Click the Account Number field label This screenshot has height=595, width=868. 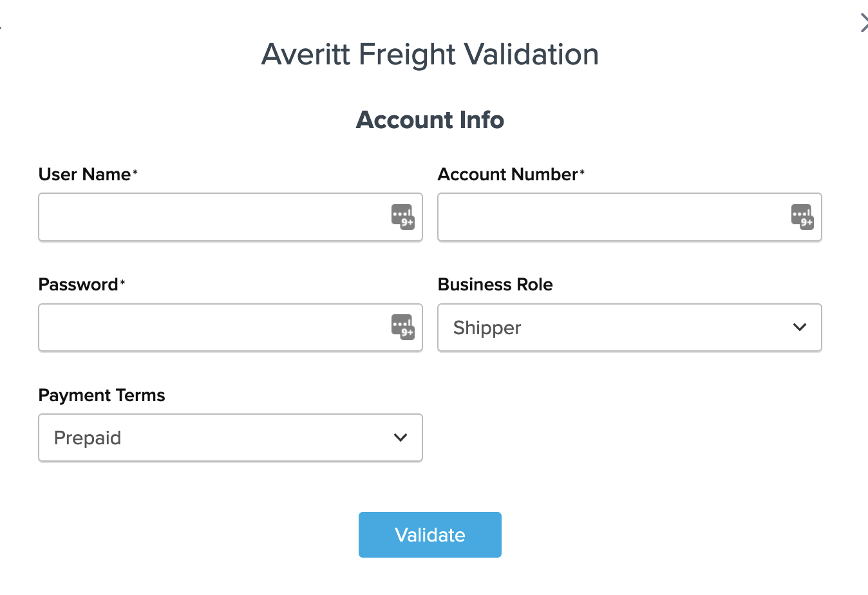pyautogui.click(x=508, y=175)
